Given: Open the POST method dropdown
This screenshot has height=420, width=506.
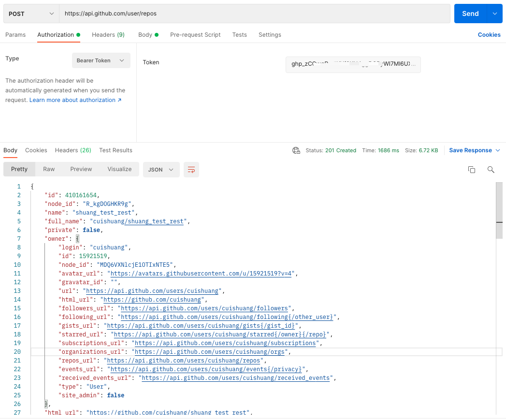Looking at the screenshot, I should pos(31,14).
